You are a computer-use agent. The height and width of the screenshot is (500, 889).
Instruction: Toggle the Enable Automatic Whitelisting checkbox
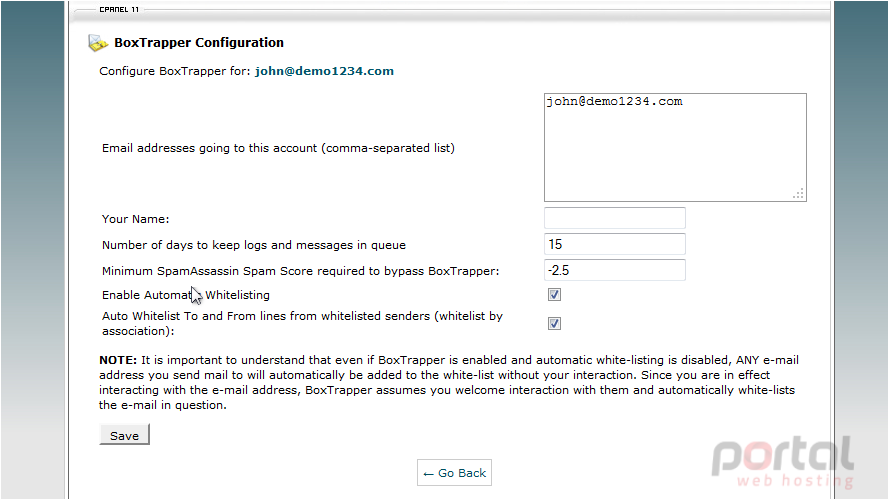(554, 295)
